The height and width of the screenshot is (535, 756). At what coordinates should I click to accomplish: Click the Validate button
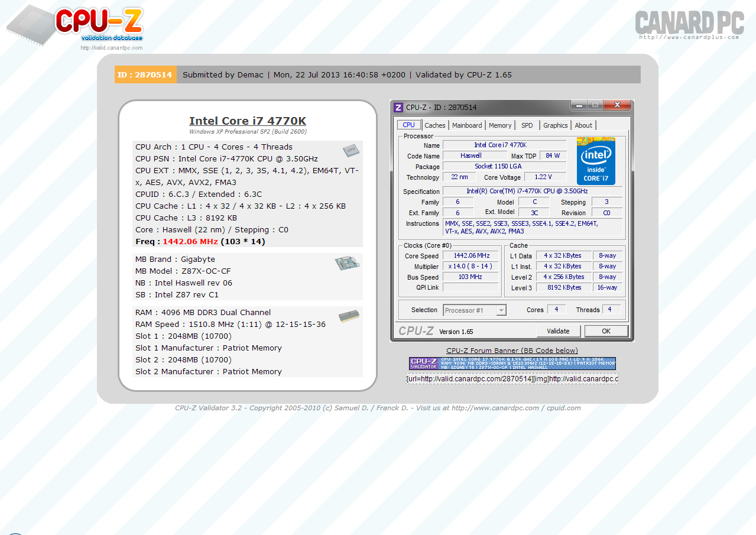[x=558, y=331]
